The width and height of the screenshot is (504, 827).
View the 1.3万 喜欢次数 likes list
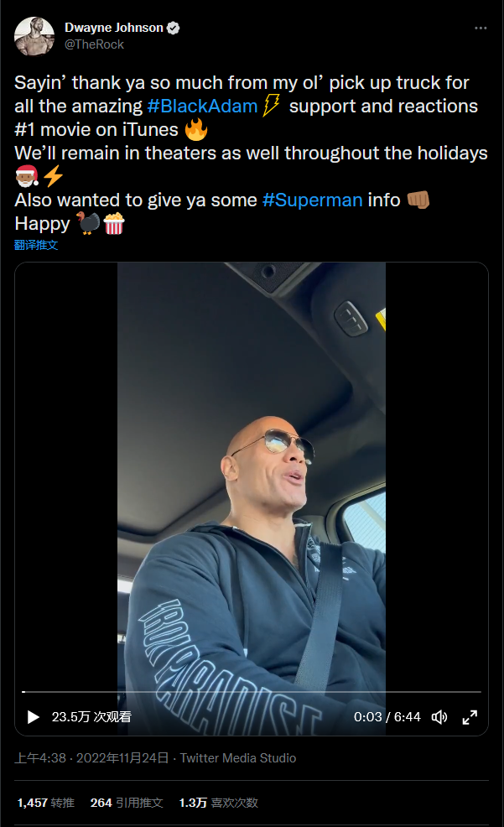coord(218,803)
